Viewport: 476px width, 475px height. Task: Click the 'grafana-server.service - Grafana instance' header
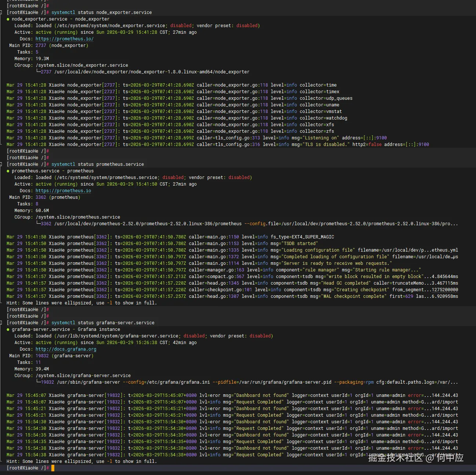coord(66,329)
